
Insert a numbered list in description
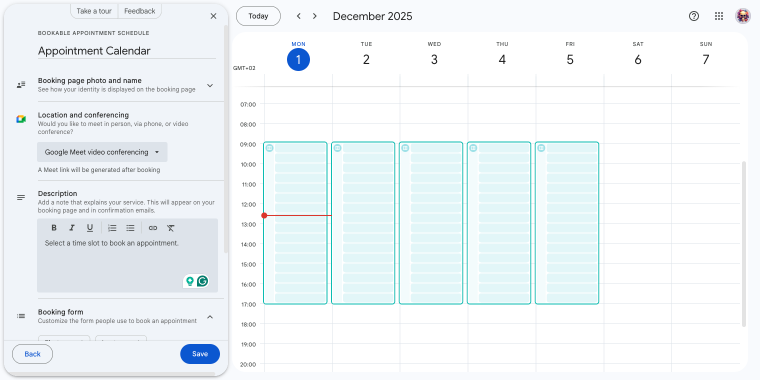click(112, 228)
